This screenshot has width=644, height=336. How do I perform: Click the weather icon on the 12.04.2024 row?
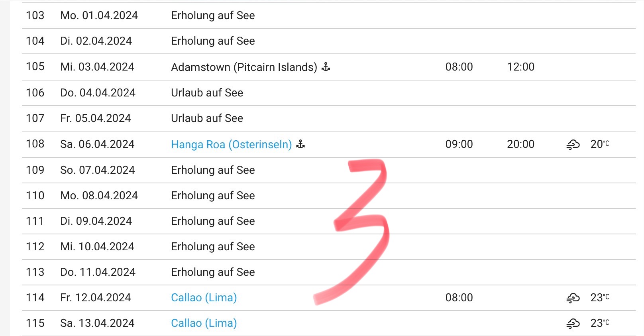click(573, 298)
